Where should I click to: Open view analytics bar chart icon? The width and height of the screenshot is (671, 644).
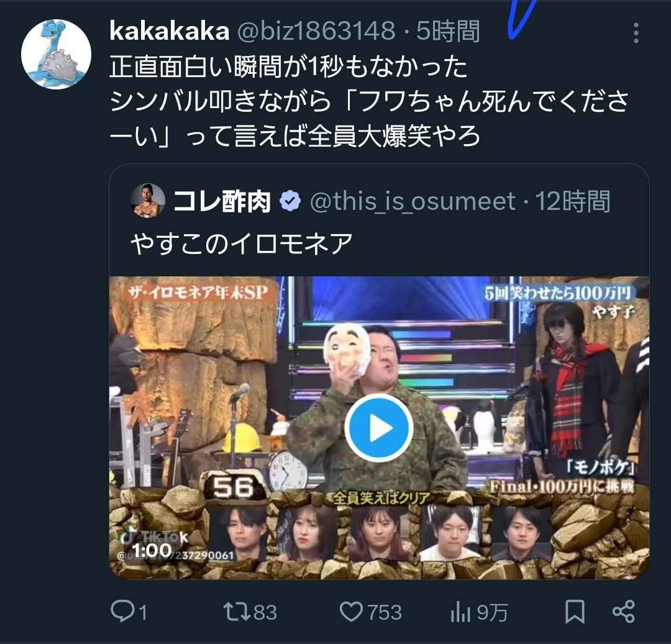(460, 612)
